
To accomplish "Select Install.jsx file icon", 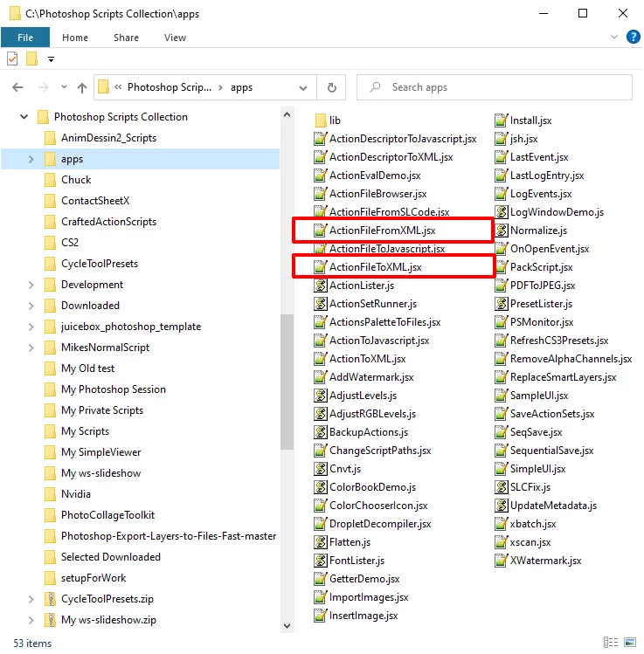I will 501,120.
